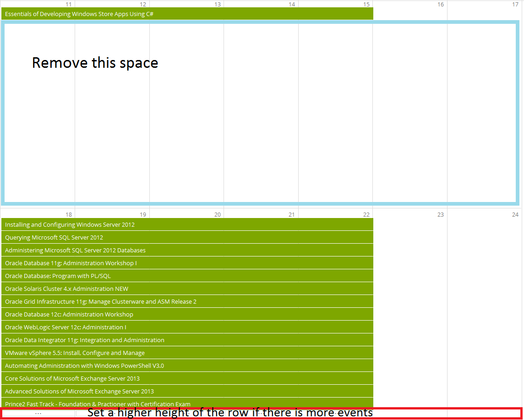Open day 17 in the calendar
524x420 pixels.
(x=515, y=4)
